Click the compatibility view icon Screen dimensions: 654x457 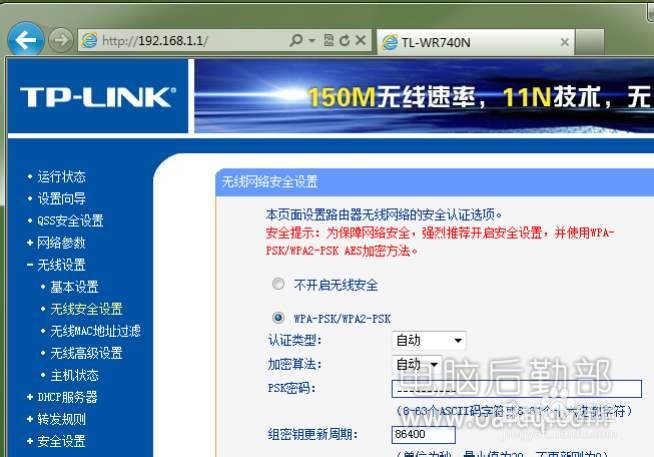pyautogui.click(x=329, y=40)
